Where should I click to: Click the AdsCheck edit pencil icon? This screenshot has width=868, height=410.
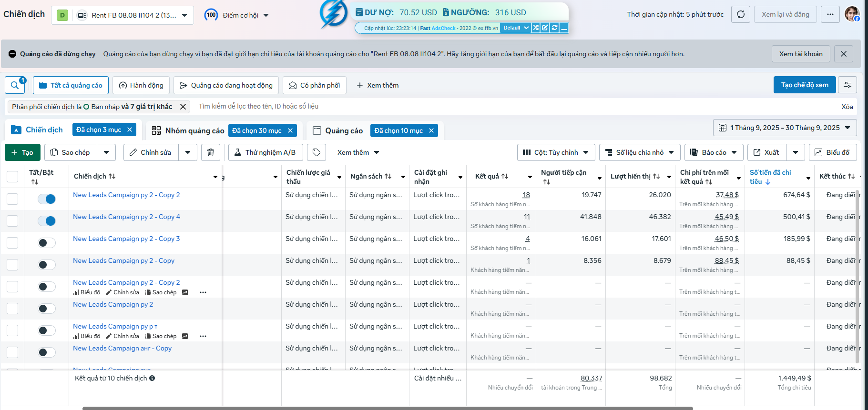pos(545,28)
